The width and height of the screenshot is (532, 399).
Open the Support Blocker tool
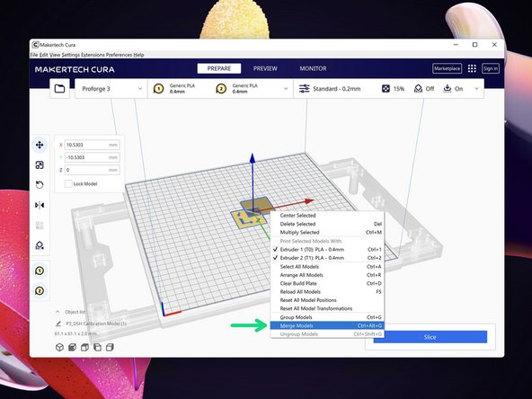coord(40,245)
